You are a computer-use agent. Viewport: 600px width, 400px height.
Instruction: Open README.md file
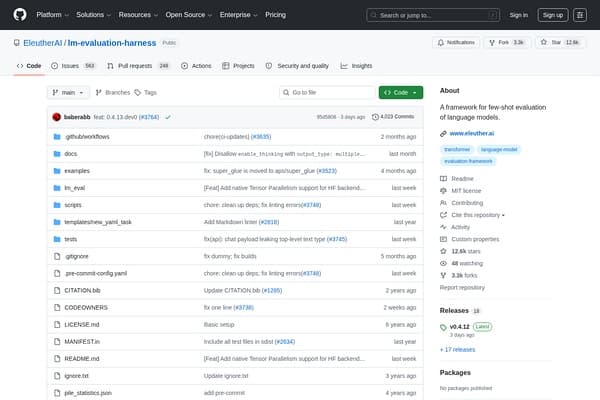pos(82,359)
